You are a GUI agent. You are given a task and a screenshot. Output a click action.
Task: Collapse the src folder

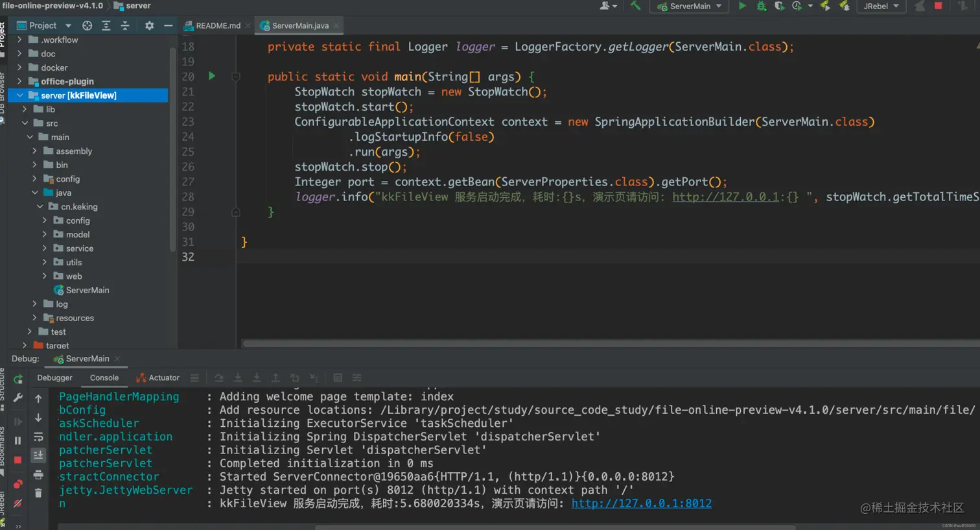pyautogui.click(x=25, y=123)
